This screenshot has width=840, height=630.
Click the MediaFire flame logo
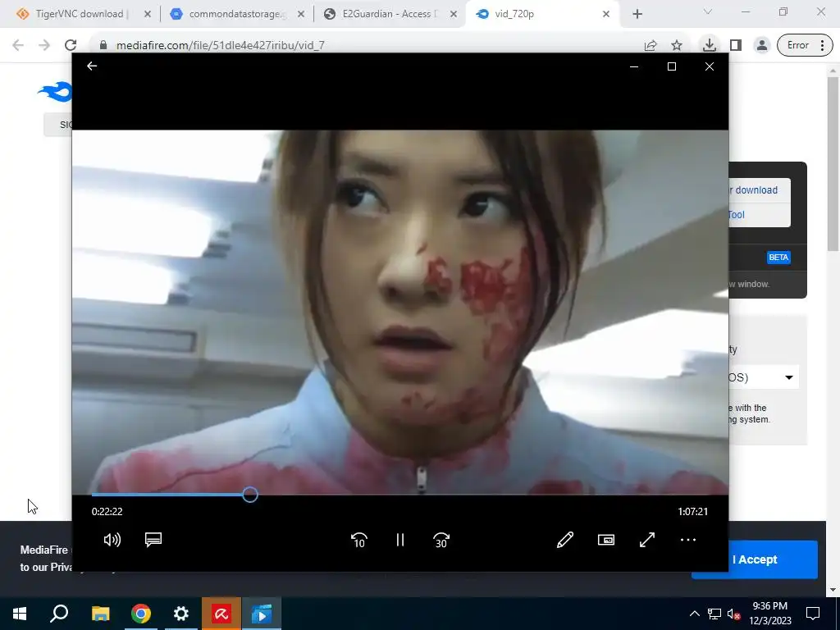point(55,92)
